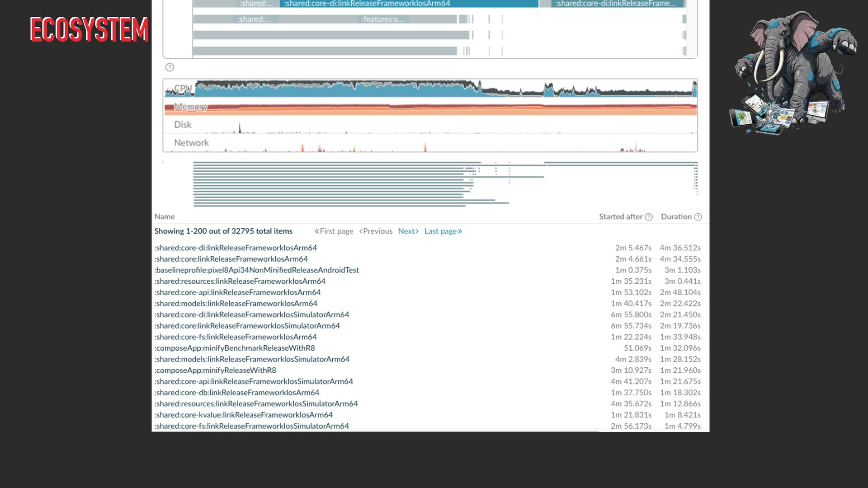868x488 pixels.
Task: Click the ECOSYSTEM title logo
Action: (x=89, y=30)
